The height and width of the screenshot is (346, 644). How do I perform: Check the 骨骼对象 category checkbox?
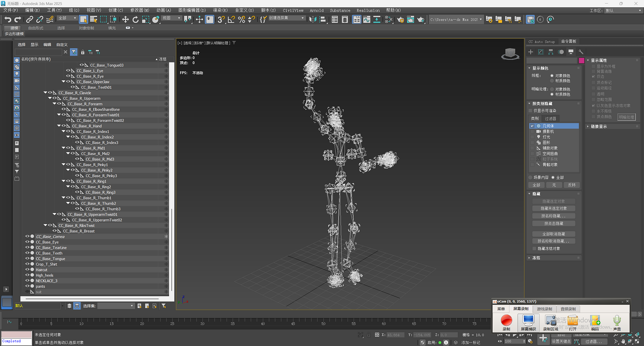(x=532, y=165)
